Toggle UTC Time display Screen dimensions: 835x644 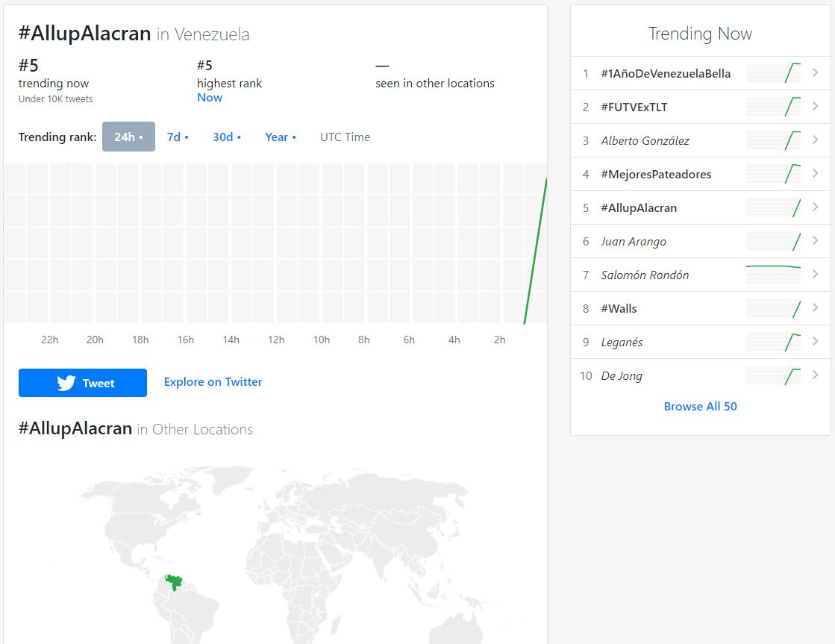click(x=345, y=137)
